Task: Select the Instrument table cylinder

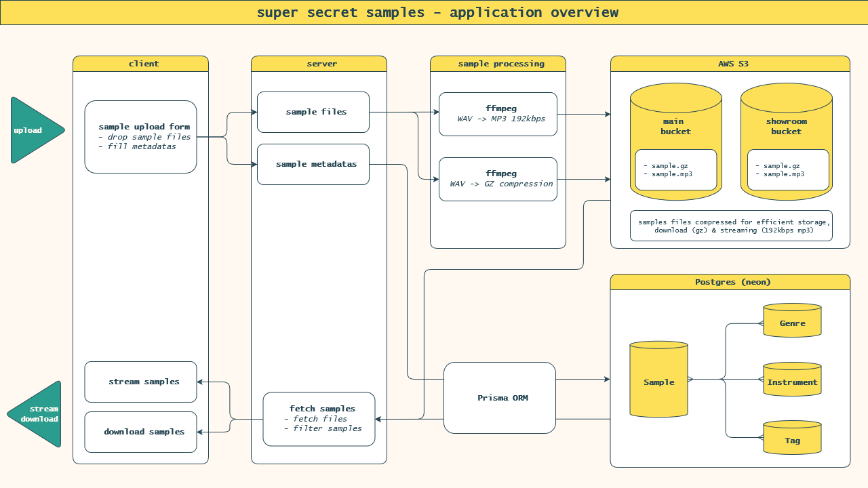Action: 793,380
